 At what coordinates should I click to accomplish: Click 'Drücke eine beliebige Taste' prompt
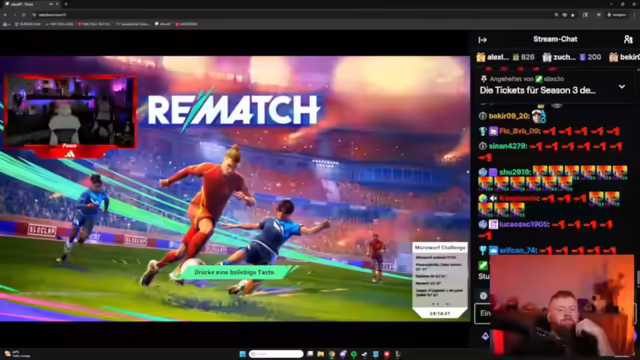coord(235,272)
